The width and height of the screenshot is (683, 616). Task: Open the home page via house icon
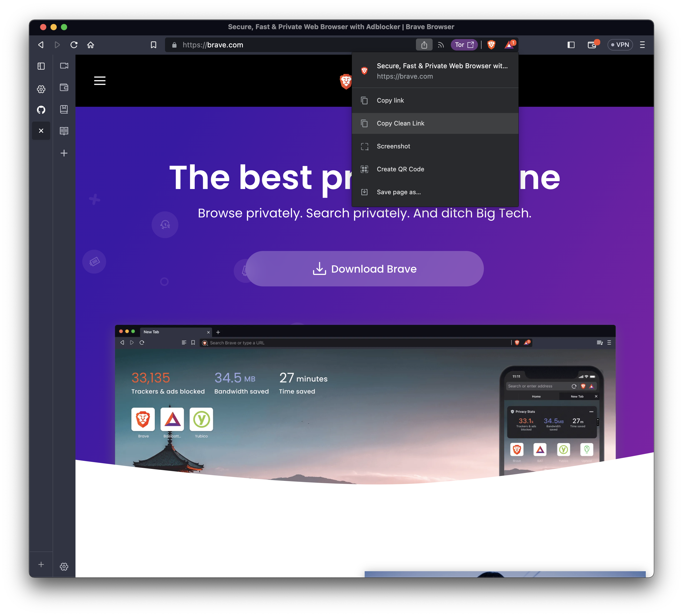[91, 45]
